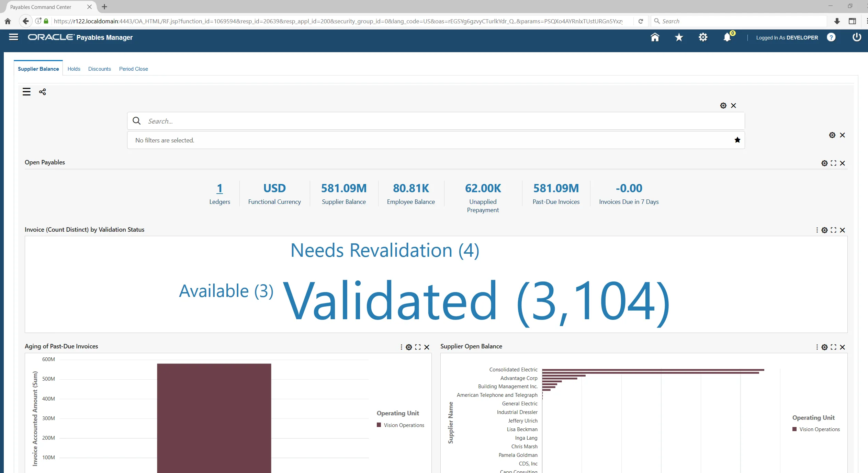Maximize the Open Payables panel

click(x=833, y=163)
